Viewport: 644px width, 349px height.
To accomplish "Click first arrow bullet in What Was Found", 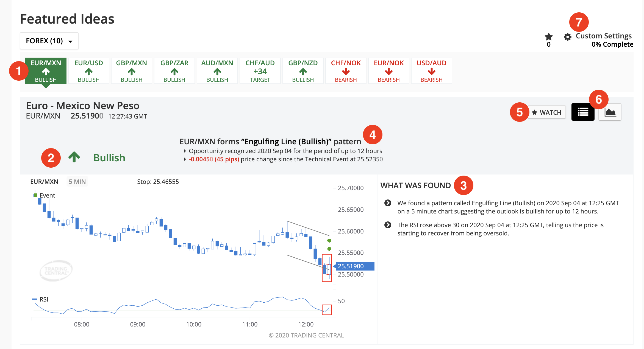I will (x=388, y=203).
